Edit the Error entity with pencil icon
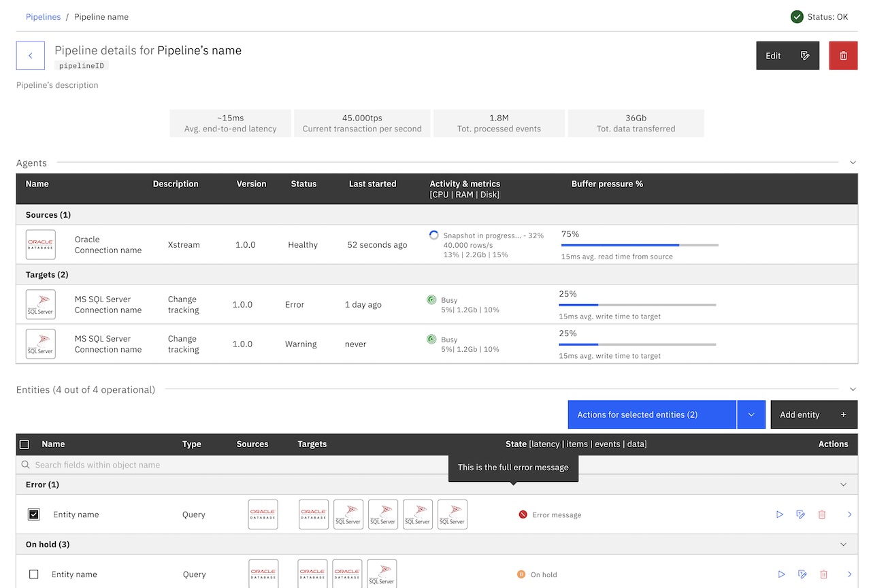 tap(801, 514)
